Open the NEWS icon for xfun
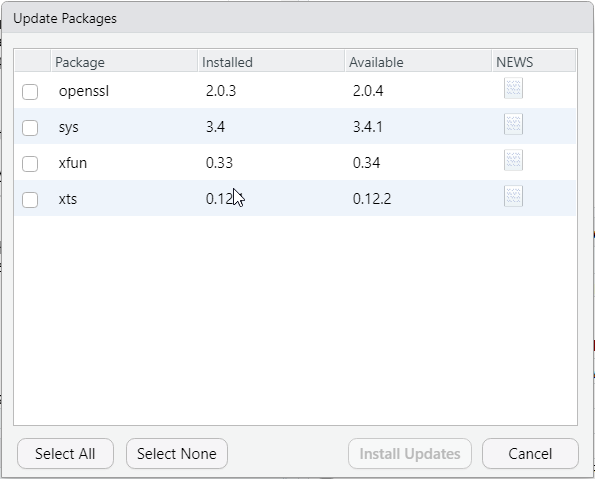This screenshot has height=479, width=595. (x=513, y=160)
